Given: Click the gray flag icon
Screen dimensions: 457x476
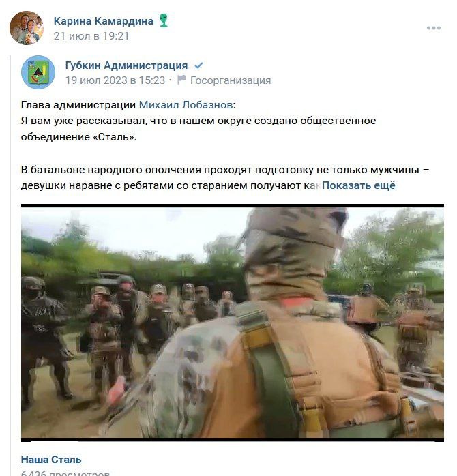Looking at the screenshot, I should (181, 80).
